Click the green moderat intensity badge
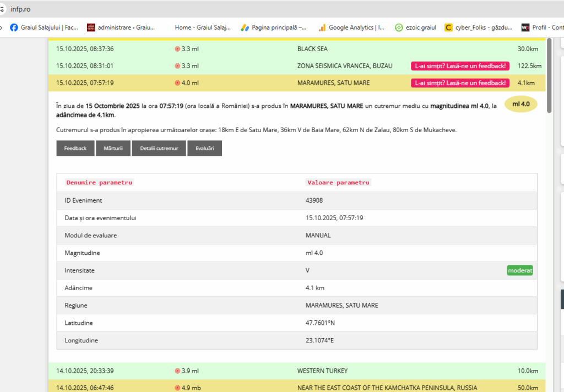Image resolution: width=564 pixels, height=392 pixels. click(520, 270)
